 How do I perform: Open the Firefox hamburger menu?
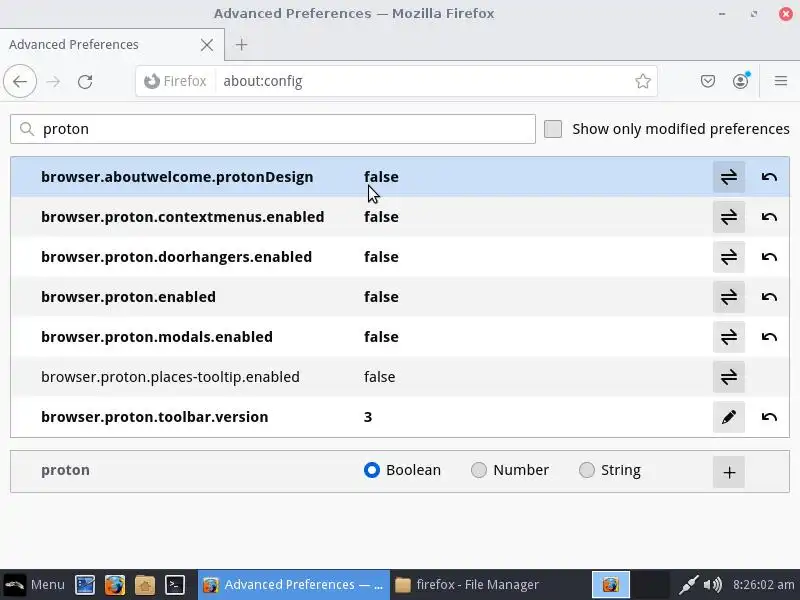click(x=781, y=81)
